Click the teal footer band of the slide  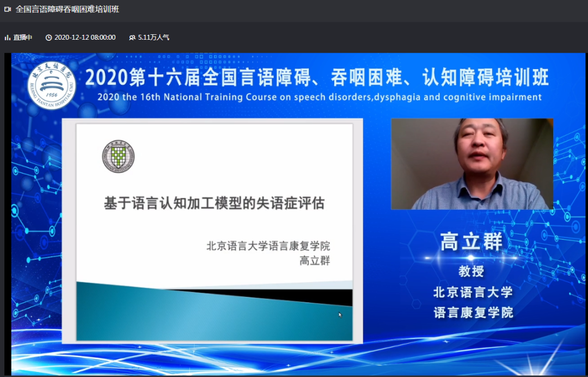pyautogui.click(x=214, y=311)
